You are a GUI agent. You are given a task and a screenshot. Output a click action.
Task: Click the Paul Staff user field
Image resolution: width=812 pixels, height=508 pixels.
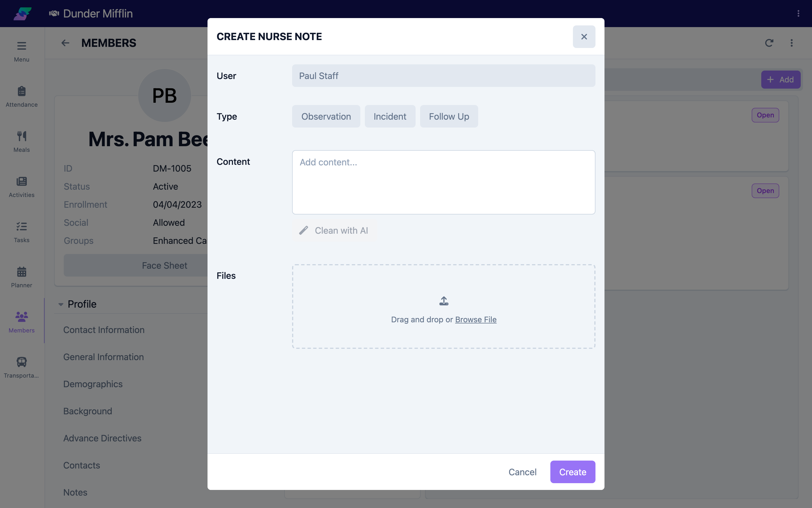click(443, 76)
